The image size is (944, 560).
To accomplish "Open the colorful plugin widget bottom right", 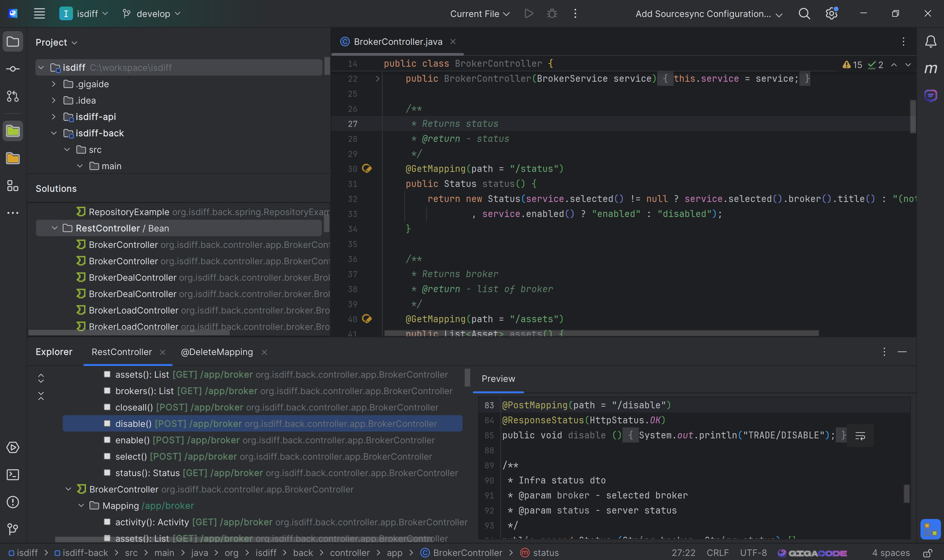I will pos(931,529).
